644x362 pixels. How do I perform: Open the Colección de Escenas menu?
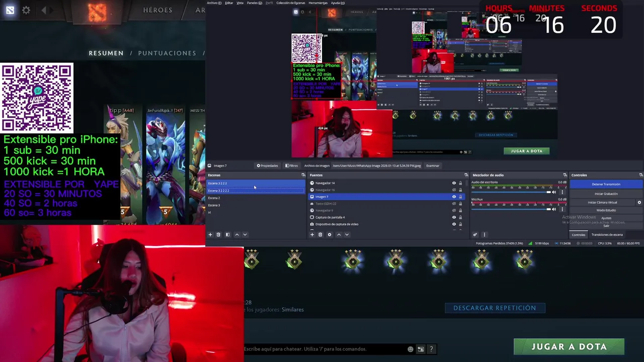291,3
